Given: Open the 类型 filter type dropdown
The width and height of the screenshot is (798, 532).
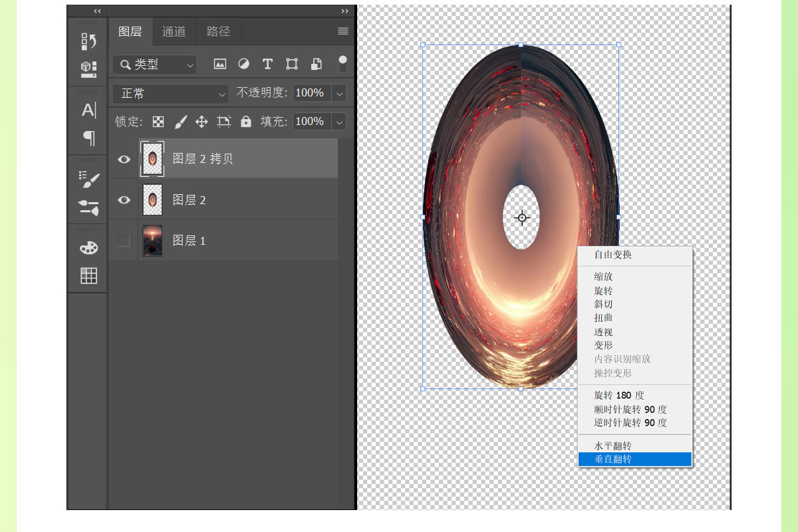Looking at the screenshot, I should (154, 65).
